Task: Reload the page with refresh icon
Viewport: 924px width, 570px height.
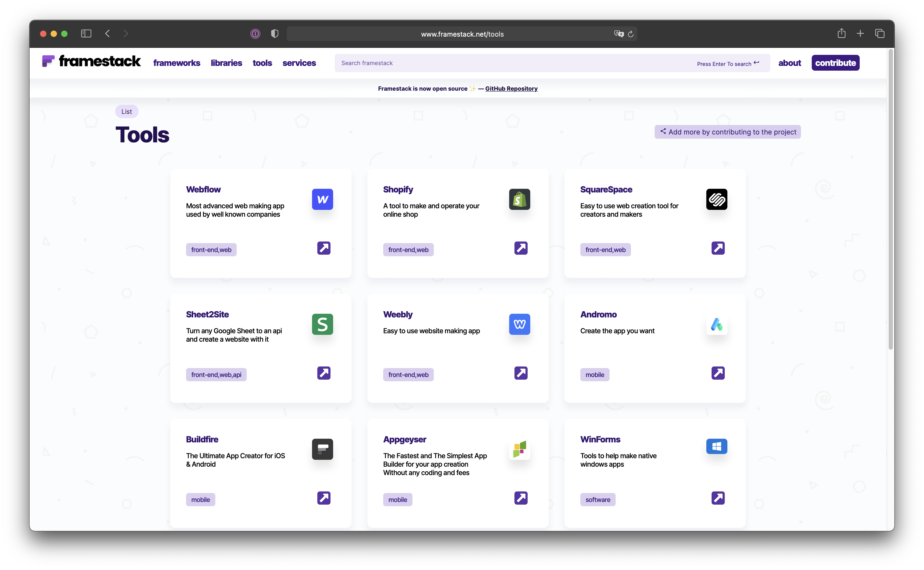Action: point(630,34)
